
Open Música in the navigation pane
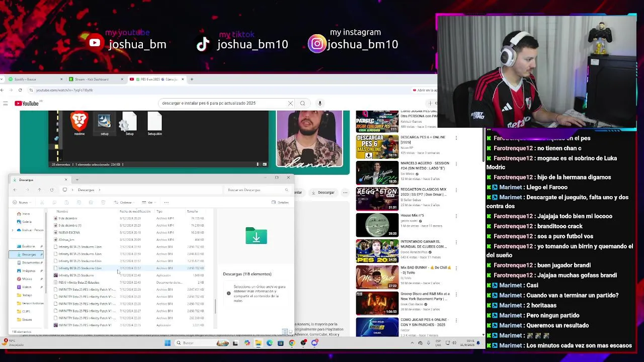click(24, 279)
